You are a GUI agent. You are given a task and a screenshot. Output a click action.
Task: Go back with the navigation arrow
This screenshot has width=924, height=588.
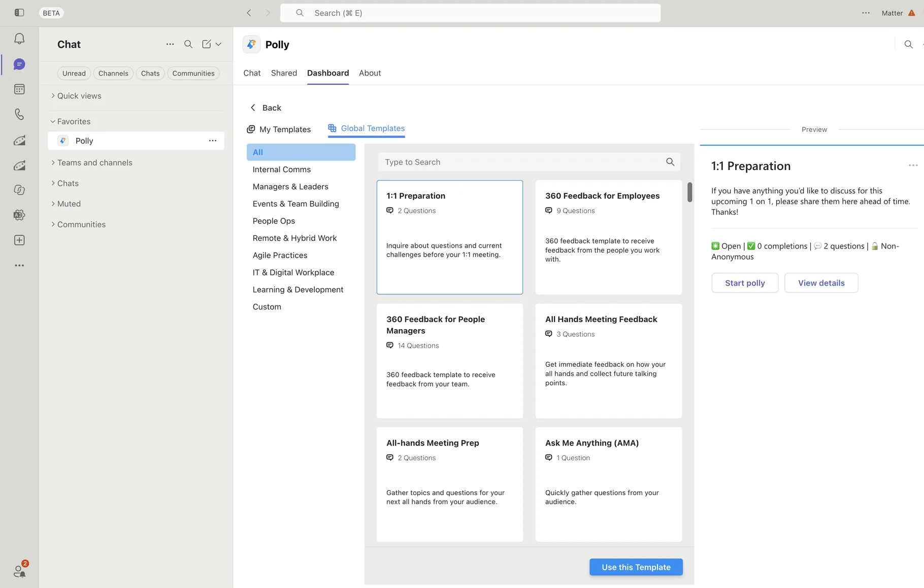click(249, 13)
